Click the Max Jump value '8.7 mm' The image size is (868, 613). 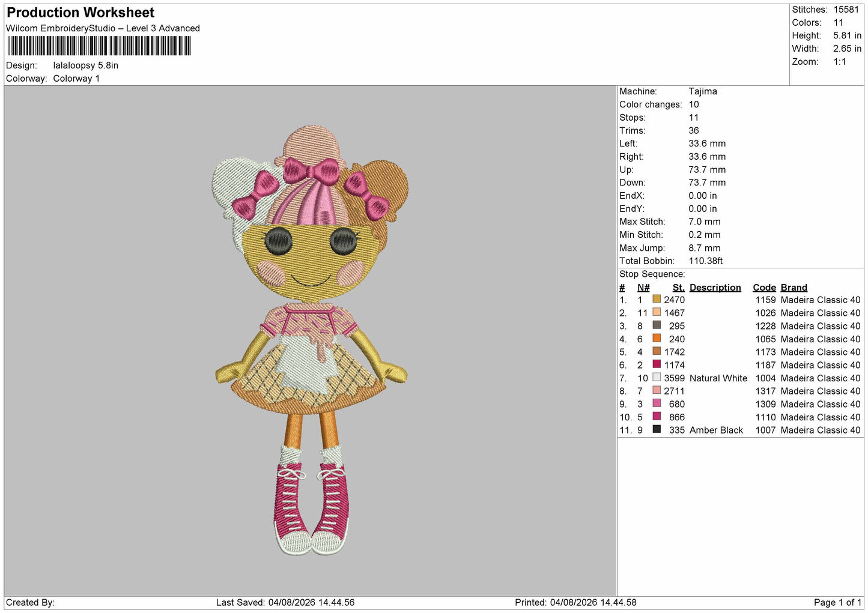click(x=705, y=248)
